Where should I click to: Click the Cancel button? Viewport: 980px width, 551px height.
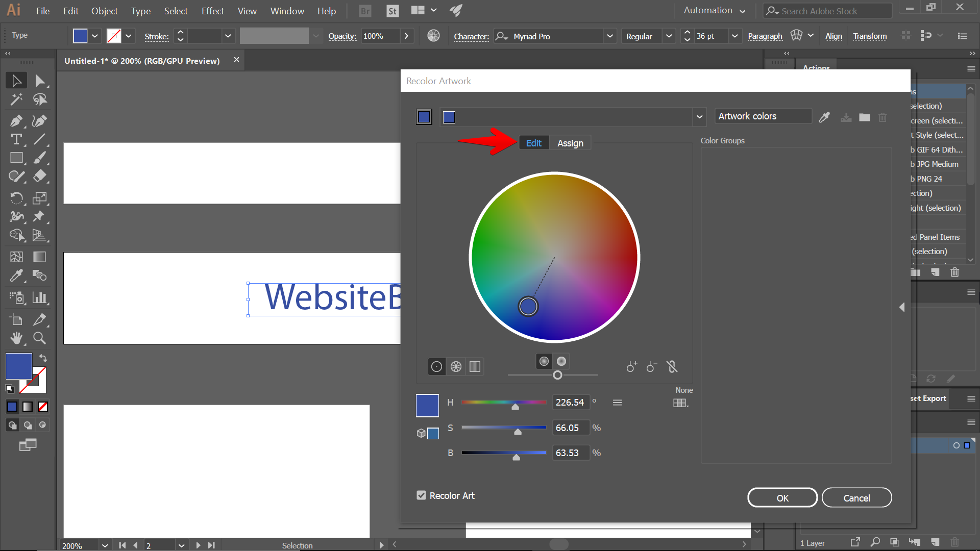pos(856,498)
